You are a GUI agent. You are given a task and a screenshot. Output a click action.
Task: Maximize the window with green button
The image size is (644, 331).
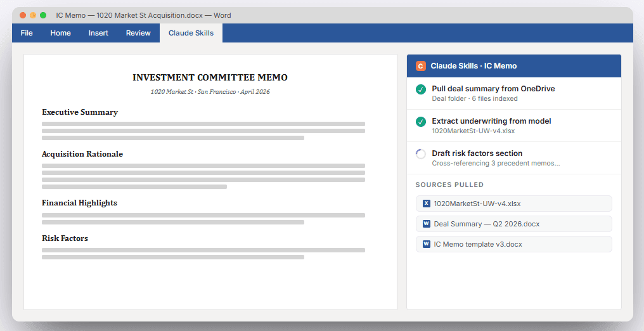click(43, 15)
